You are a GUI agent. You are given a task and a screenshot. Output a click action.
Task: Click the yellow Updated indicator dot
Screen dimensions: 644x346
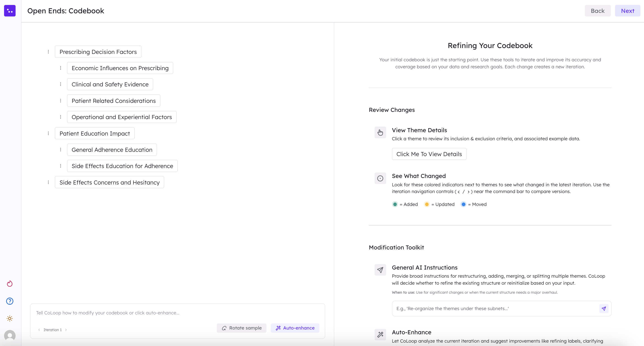427,204
